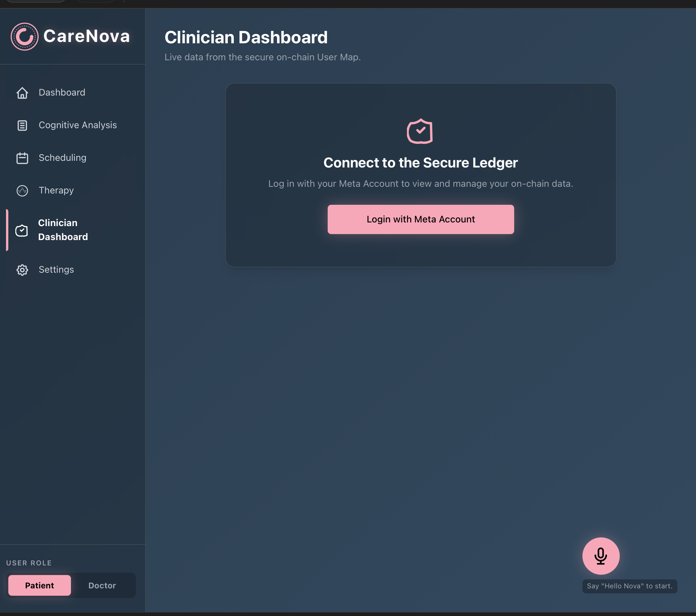Viewport: 696px width, 616px height.
Task: Click Login with Meta Account
Action: pos(421,219)
